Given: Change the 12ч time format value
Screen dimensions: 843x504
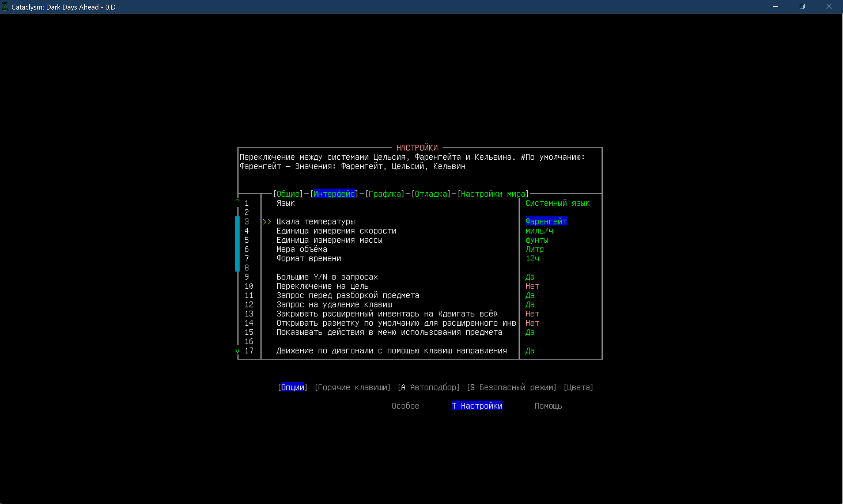Looking at the screenshot, I should (x=532, y=259).
